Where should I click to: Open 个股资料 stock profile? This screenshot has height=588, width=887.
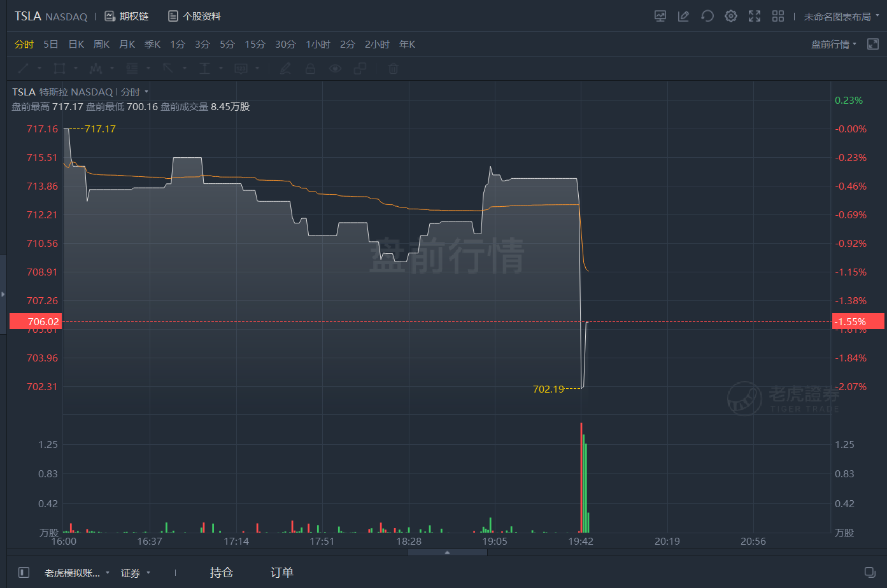tap(195, 17)
